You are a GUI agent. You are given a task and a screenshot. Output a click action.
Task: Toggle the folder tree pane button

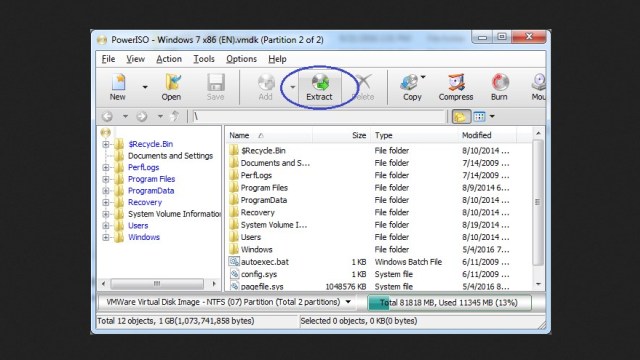click(461, 117)
